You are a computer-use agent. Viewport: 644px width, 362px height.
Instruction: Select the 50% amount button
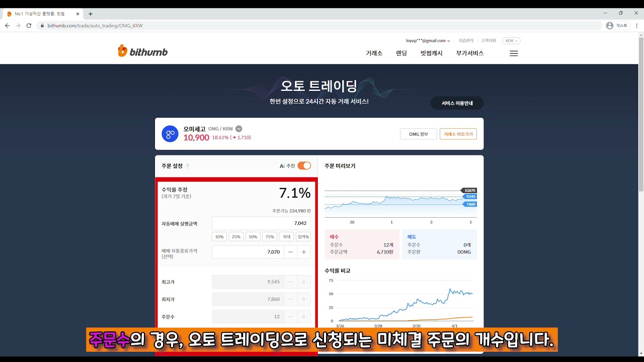253,237
